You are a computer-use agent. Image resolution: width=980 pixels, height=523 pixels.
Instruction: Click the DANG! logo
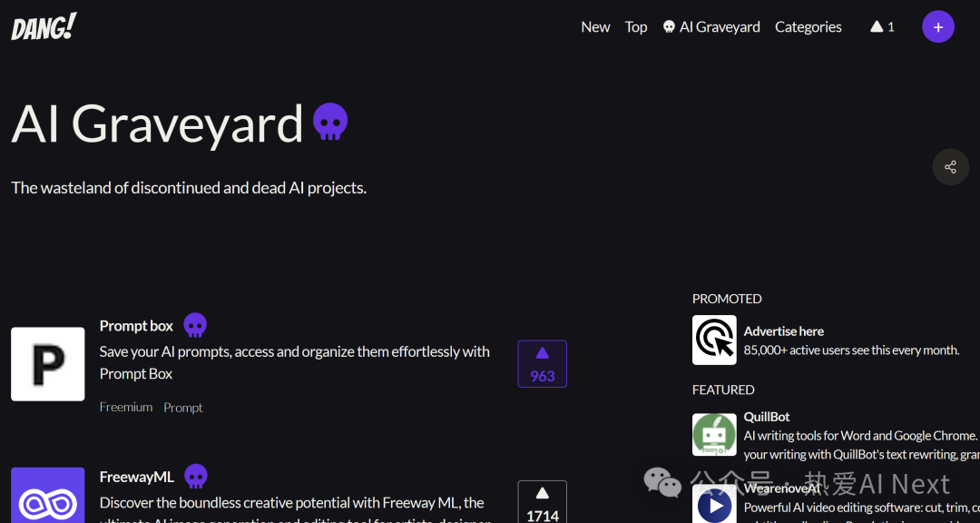[x=44, y=27]
